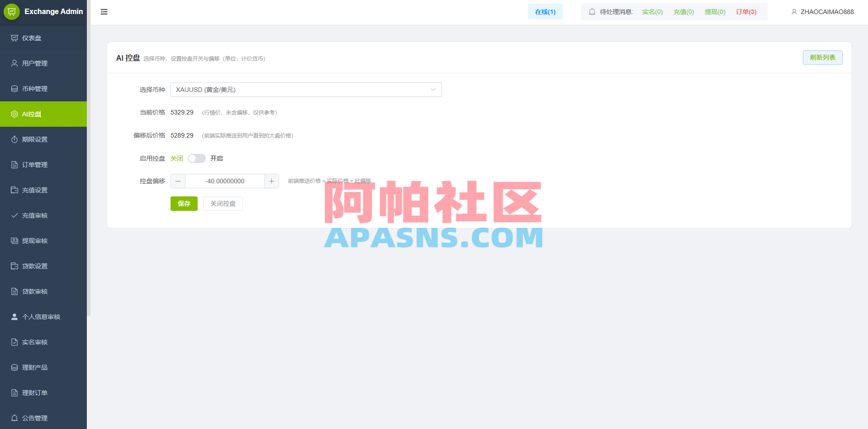Click the 关闭 label beside the switch
Screen dimensions: 868x429
coord(177,158)
